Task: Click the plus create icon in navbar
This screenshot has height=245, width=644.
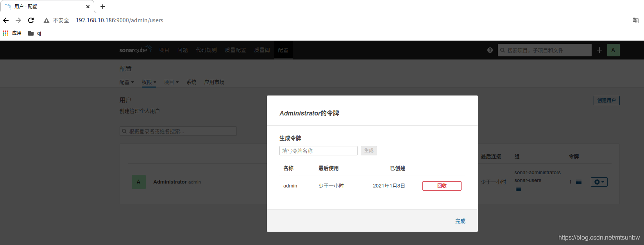Action: point(599,50)
